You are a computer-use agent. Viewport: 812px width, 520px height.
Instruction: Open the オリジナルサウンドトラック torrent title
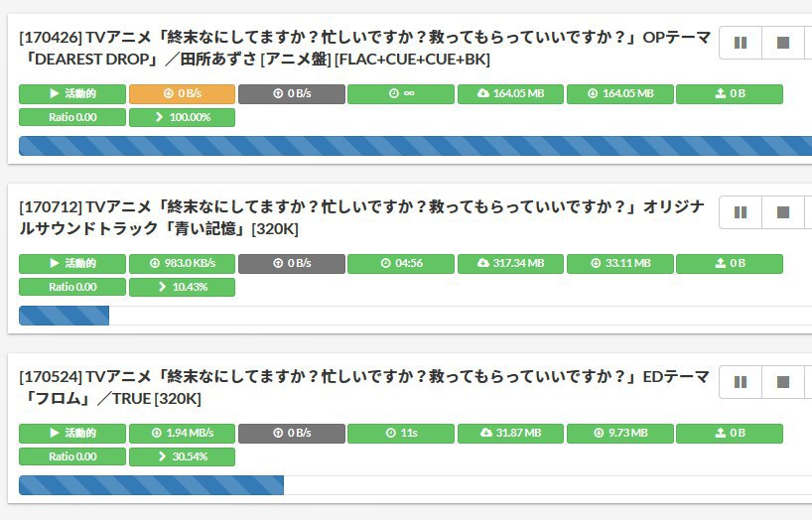[361, 217]
